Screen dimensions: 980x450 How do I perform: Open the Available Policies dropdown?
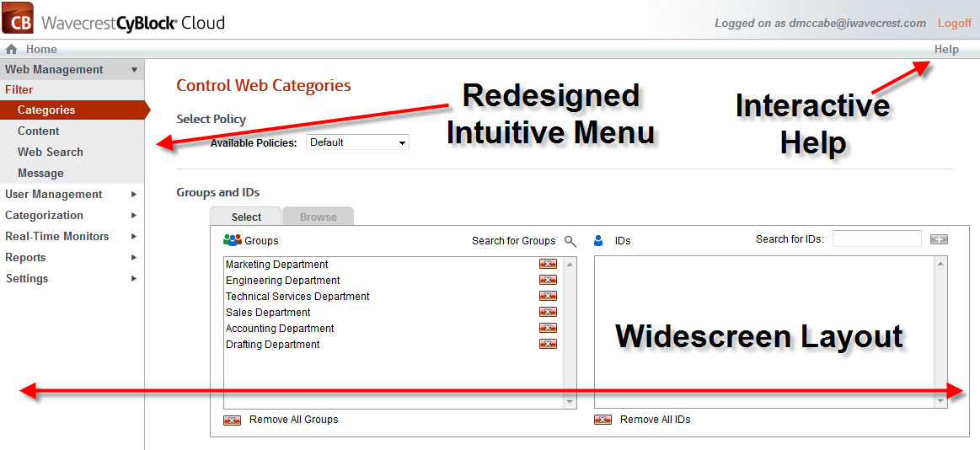[x=357, y=142]
